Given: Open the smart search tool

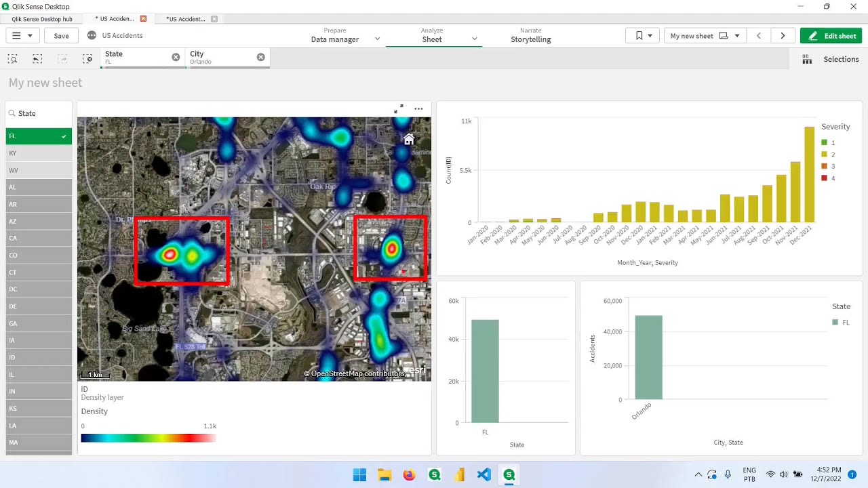Looking at the screenshot, I should (x=13, y=59).
